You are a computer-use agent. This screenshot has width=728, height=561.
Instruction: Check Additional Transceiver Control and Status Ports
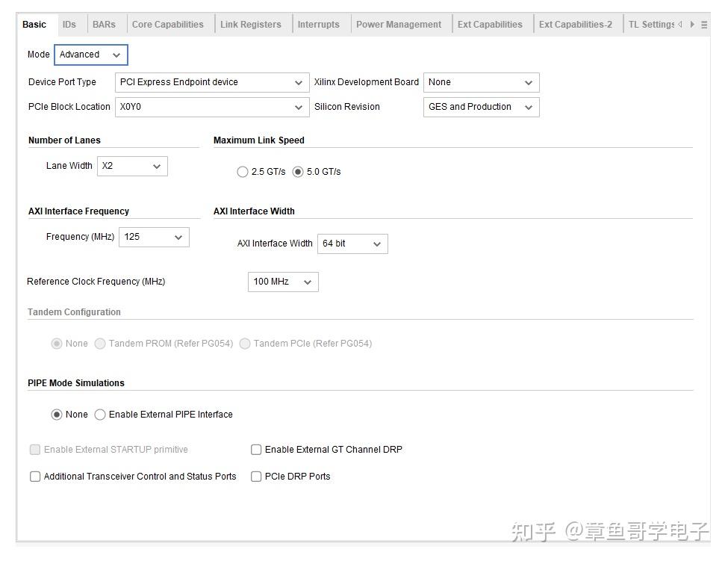(x=35, y=476)
